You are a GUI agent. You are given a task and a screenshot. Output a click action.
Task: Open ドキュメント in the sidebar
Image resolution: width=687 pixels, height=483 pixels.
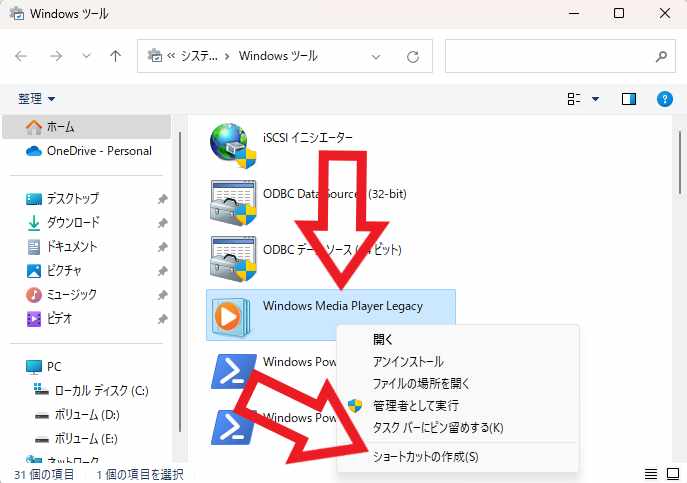(x=71, y=247)
